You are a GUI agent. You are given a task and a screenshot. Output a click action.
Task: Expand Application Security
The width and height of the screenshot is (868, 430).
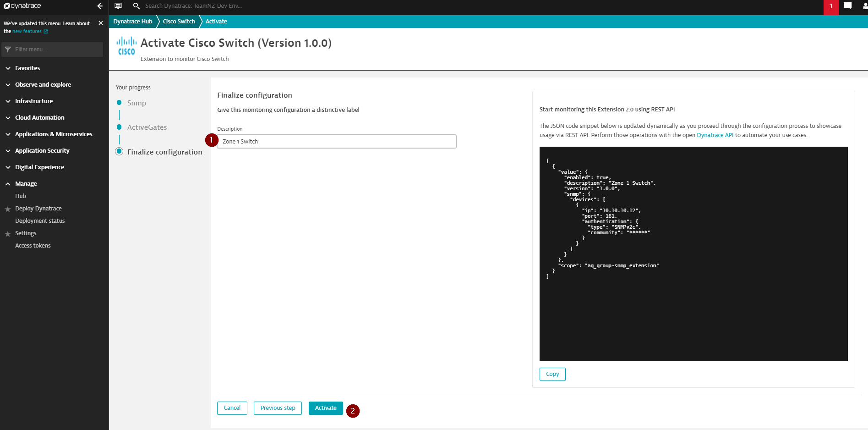[42, 150]
